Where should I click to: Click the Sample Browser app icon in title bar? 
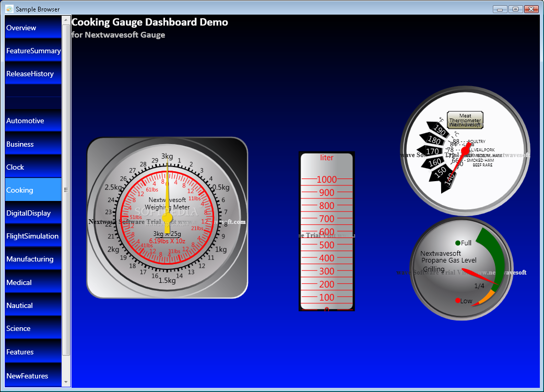click(x=9, y=9)
